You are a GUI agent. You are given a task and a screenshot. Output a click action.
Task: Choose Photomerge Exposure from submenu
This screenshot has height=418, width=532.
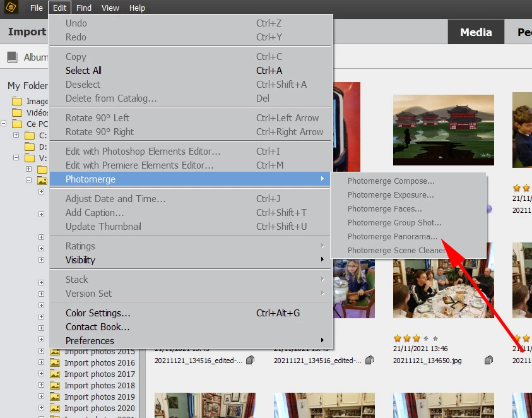(408, 195)
